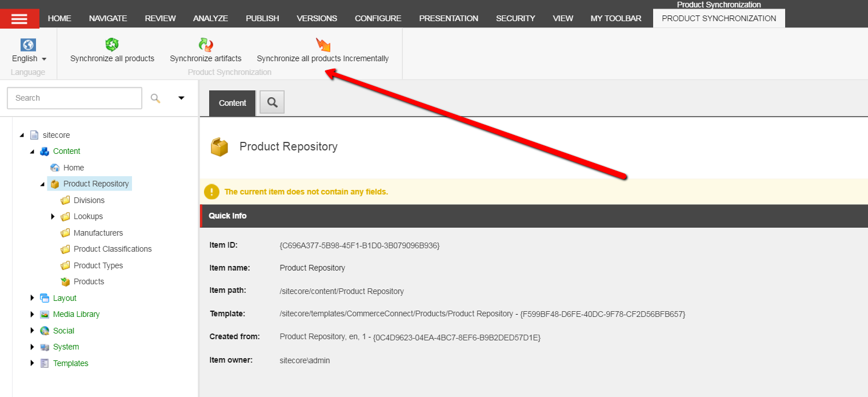Expand the Social node
Image resolution: width=868 pixels, height=397 pixels.
[32, 331]
